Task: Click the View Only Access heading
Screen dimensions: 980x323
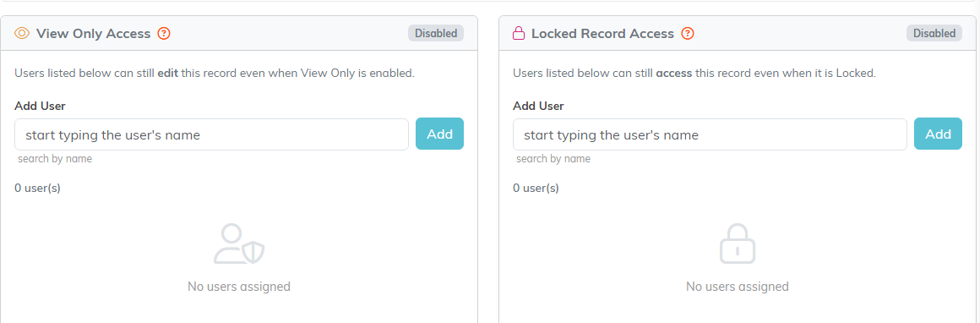Action: [x=93, y=34]
